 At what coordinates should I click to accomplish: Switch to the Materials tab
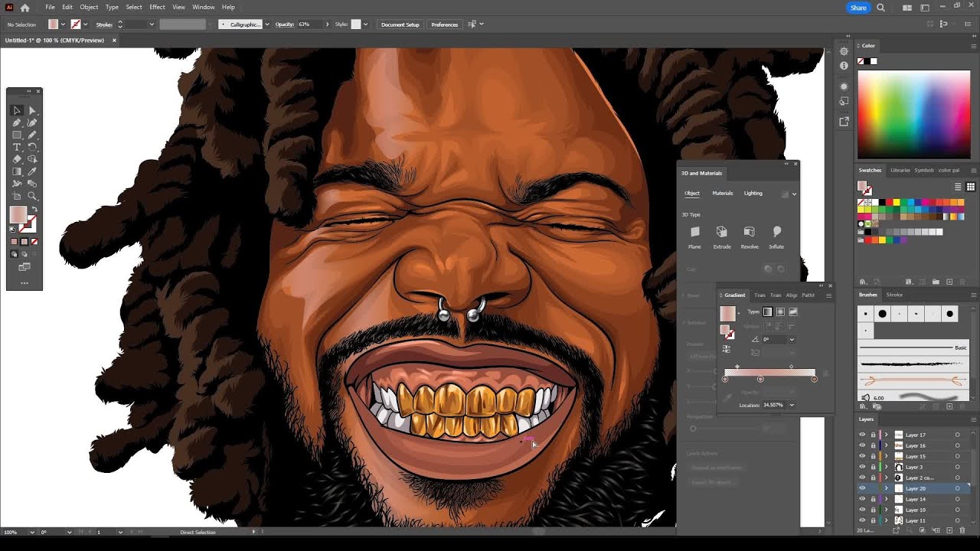click(723, 193)
